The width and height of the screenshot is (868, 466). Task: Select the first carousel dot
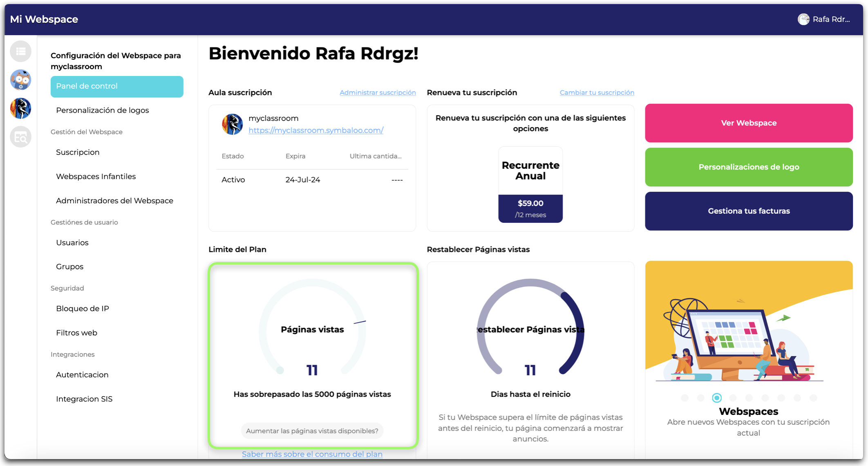coord(685,398)
